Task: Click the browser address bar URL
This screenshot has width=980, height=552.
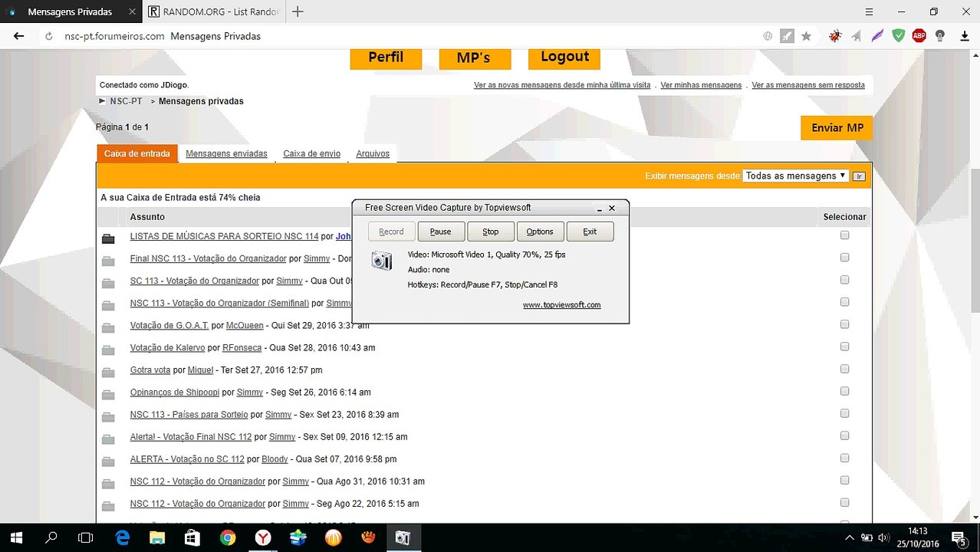Action: click(114, 36)
